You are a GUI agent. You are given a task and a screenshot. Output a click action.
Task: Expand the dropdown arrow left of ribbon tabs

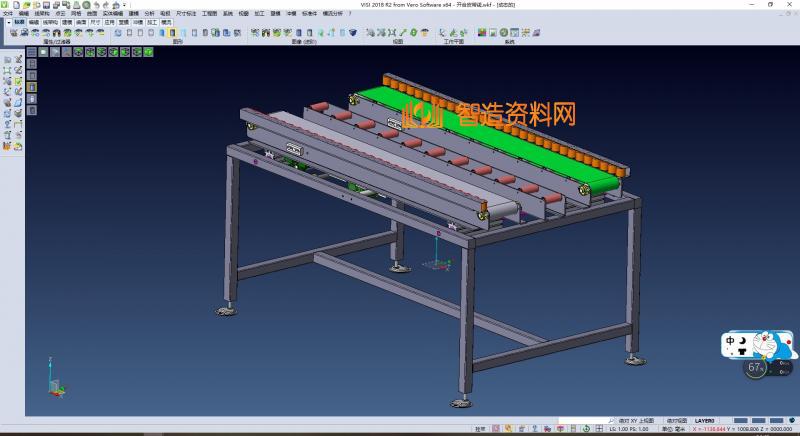coord(7,21)
